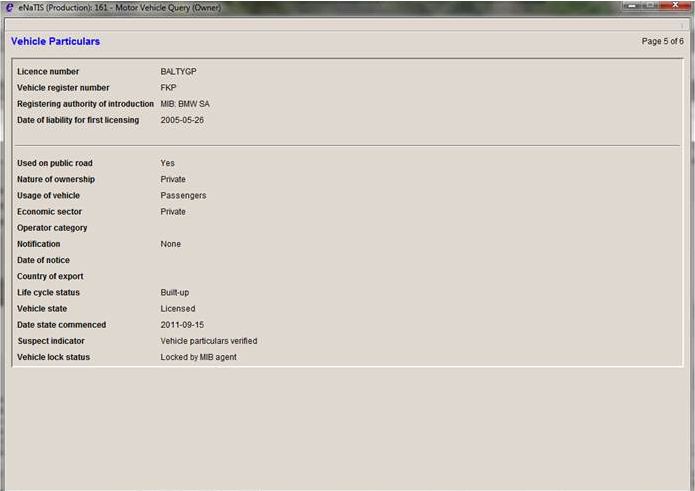The height and width of the screenshot is (491, 695).
Task: Click the Life cycle status label
Action: coord(48,292)
